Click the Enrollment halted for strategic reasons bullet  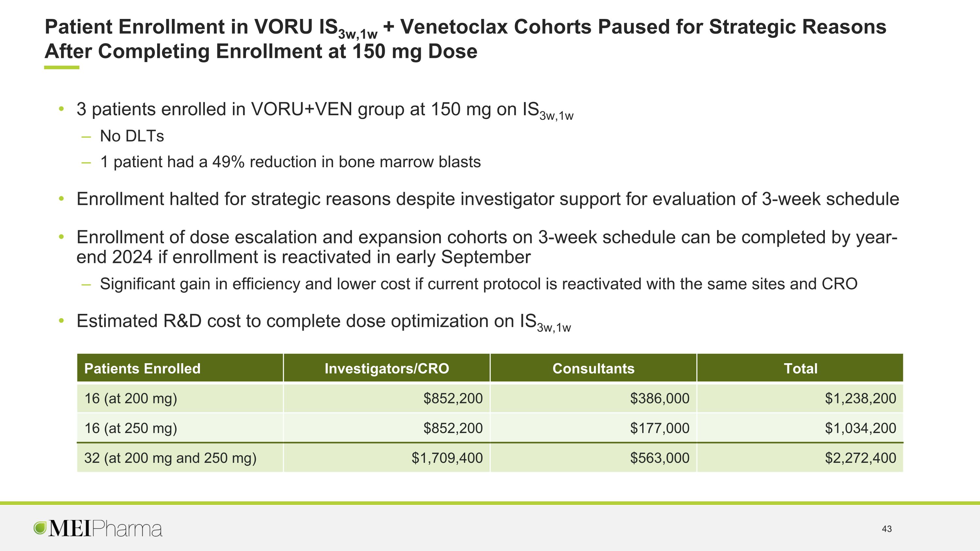[x=488, y=199]
